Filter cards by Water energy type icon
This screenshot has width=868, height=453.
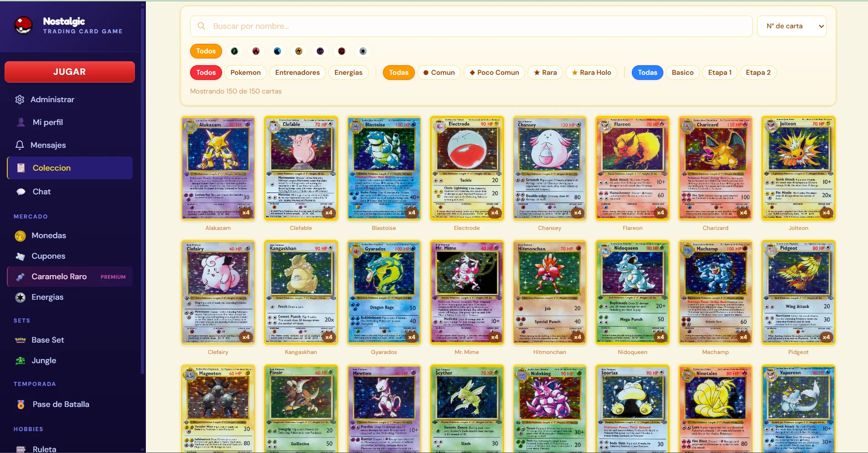277,51
